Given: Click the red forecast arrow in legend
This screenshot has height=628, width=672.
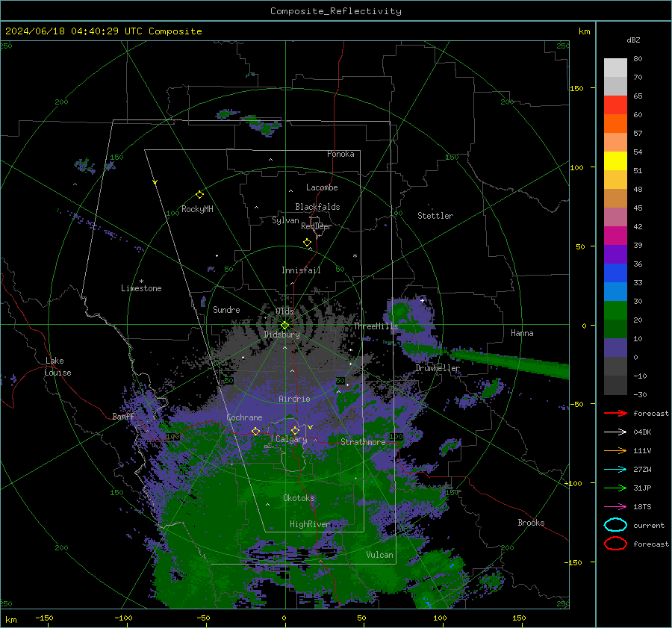Looking at the screenshot, I should tap(615, 413).
